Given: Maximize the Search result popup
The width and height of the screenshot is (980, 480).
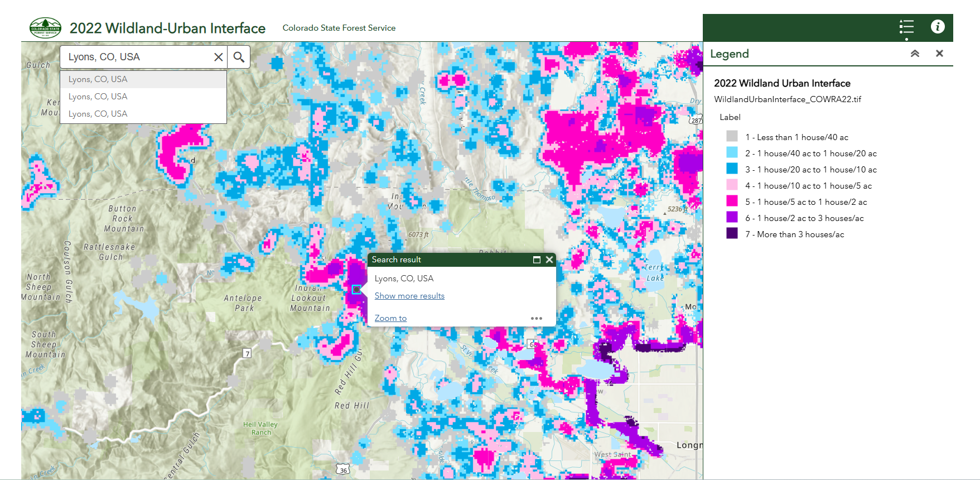Looking at the screenshot, I should [x=537, y=260].
